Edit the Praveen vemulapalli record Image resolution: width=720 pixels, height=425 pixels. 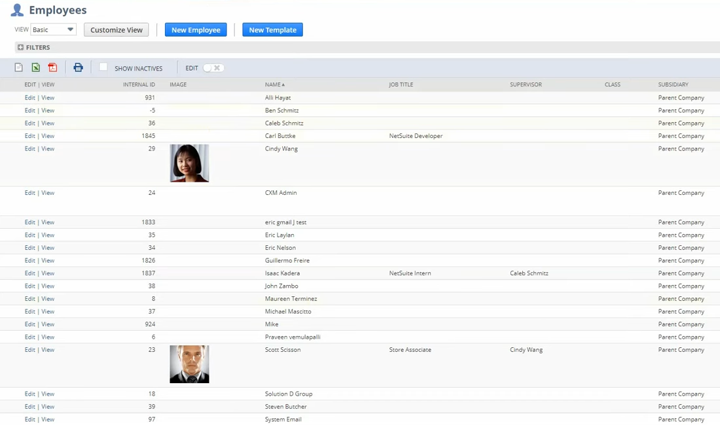(30, 337)
